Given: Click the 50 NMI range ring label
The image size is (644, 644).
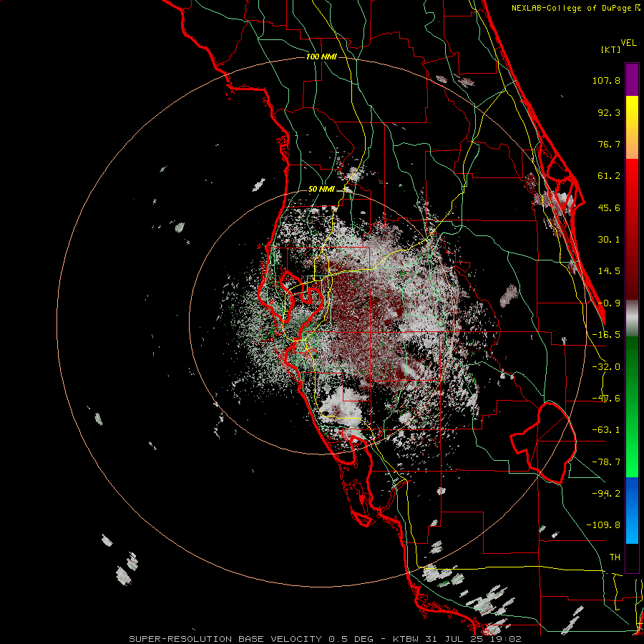Looking at the screenshot, I should point(321,190).
